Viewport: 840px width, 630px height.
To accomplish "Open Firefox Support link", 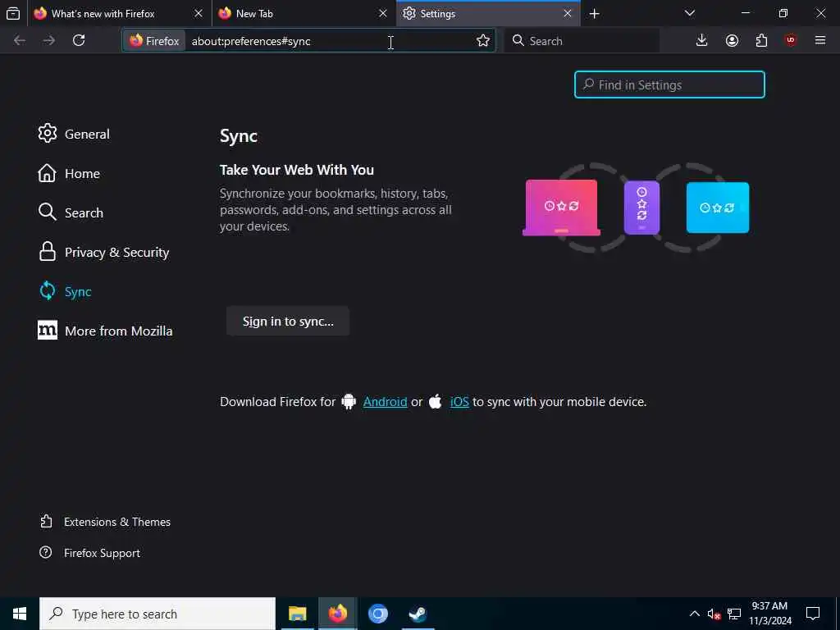I will 90,553.
